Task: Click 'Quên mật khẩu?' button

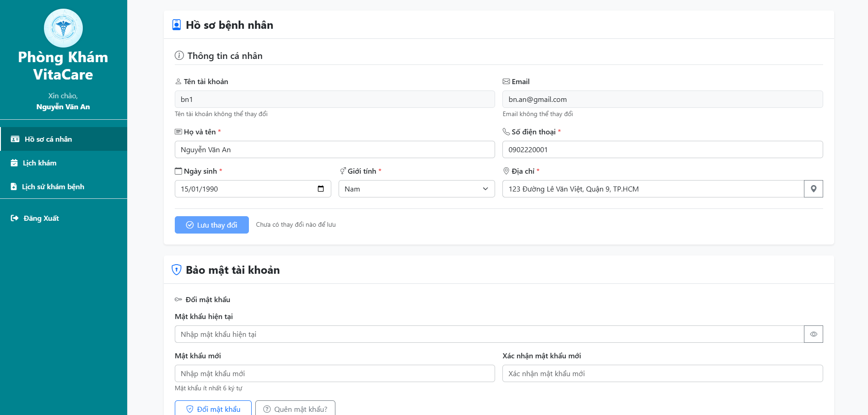Action: [295, 409]
